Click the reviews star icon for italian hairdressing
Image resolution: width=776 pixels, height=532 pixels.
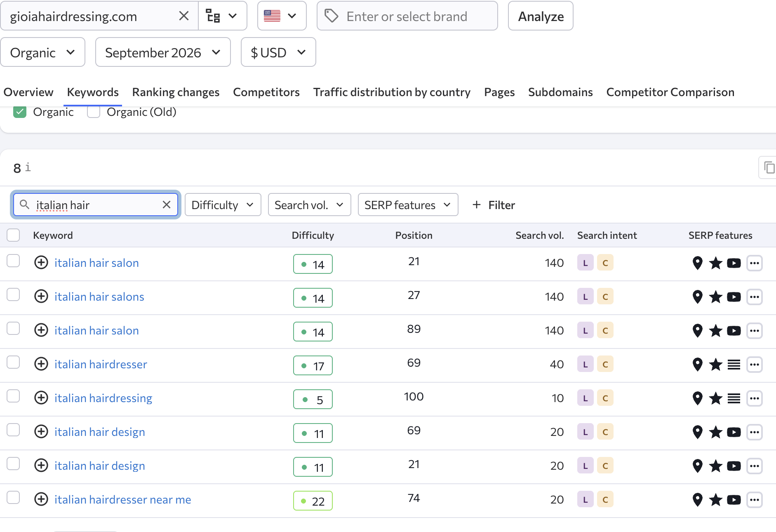[716, 398]
